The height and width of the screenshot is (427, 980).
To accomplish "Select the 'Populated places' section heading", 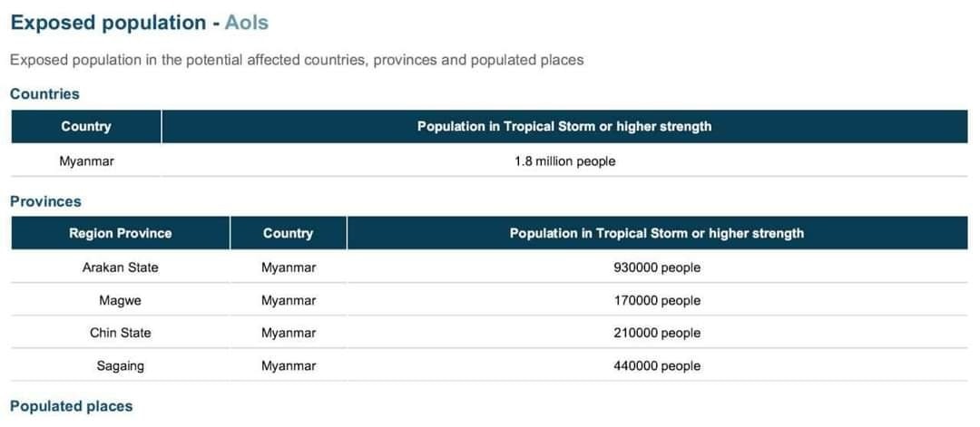I will pyautogui.click(x=72, y=406).
